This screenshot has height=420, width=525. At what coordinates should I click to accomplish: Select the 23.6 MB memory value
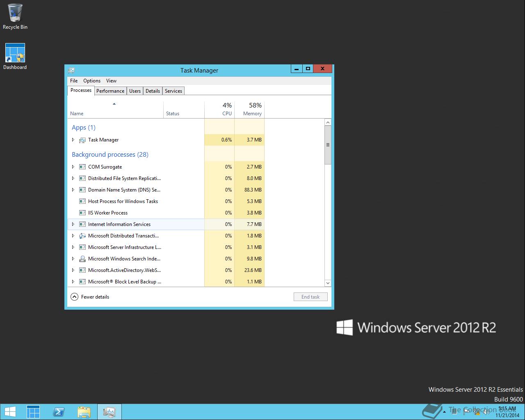point(253,270)
